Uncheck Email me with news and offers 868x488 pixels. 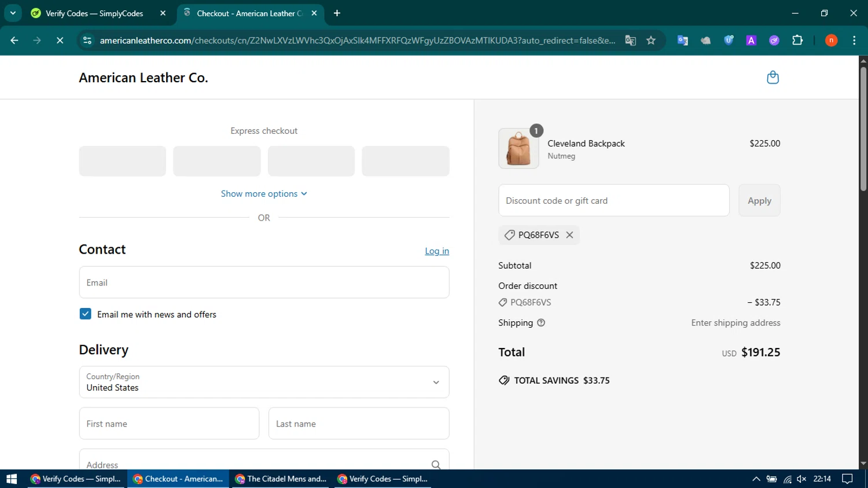pyautogui.click(x=85, y=314)
